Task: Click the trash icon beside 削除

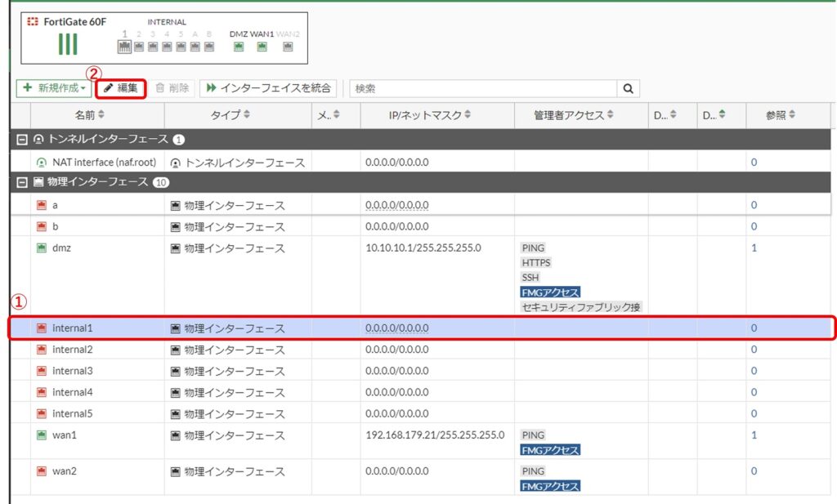Action: 159,87
